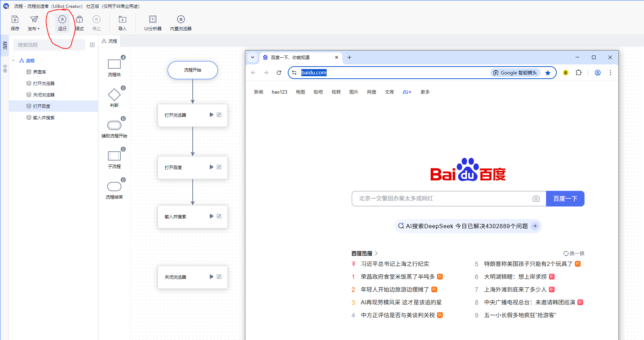Run the 输入并搜索 block play button

[211, 216]
